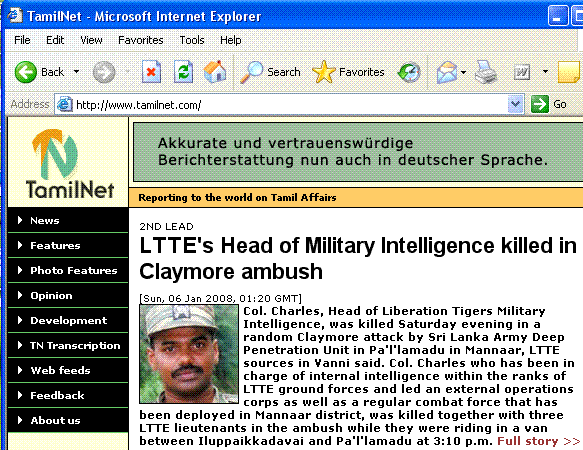Open the Development sidebar section
Viewport: 583px width, 450px height.
[68, 320]
